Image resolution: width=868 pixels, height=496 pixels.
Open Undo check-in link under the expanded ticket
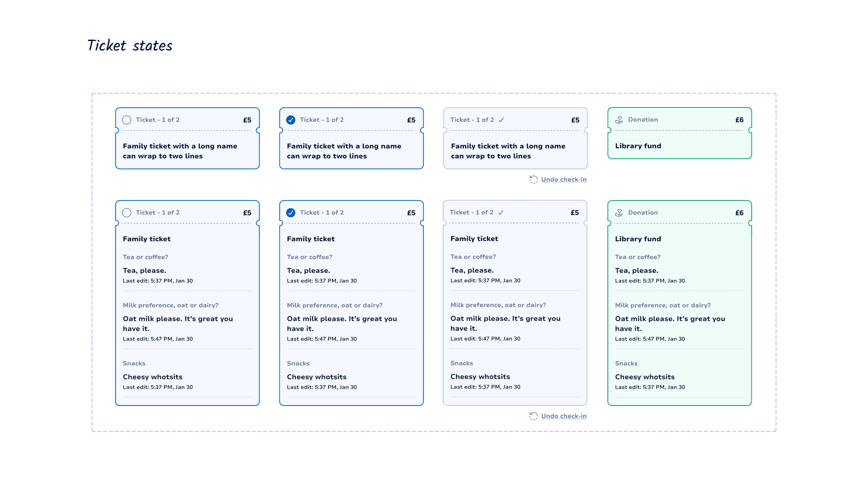click(564, 416)
